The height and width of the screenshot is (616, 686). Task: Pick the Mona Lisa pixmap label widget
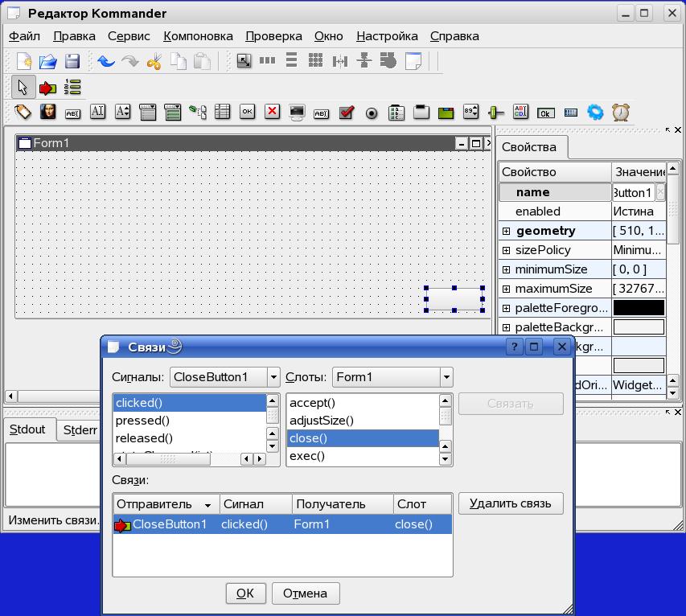pyautogui.click(x=48, y=113)
